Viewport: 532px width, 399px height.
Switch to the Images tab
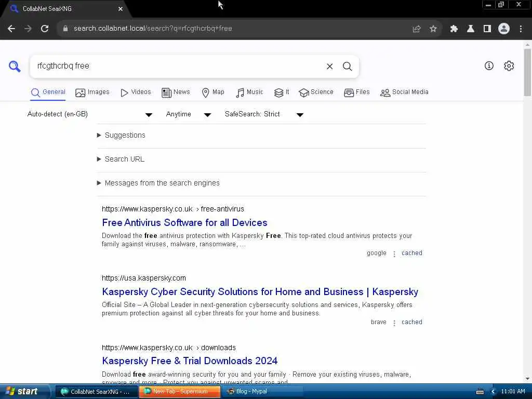pos(92,92)
